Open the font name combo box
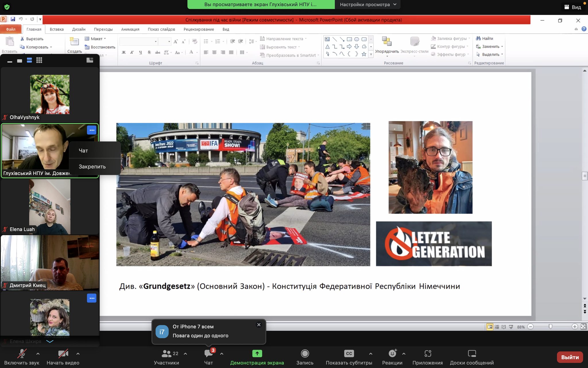Screen dimensions: 588x368 (139, 42)
